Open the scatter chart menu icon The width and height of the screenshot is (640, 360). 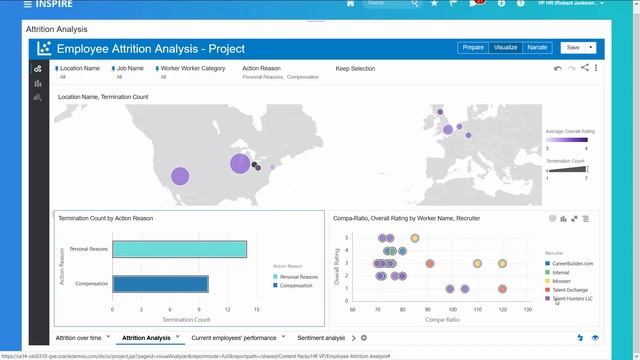[x=585, y=219]
